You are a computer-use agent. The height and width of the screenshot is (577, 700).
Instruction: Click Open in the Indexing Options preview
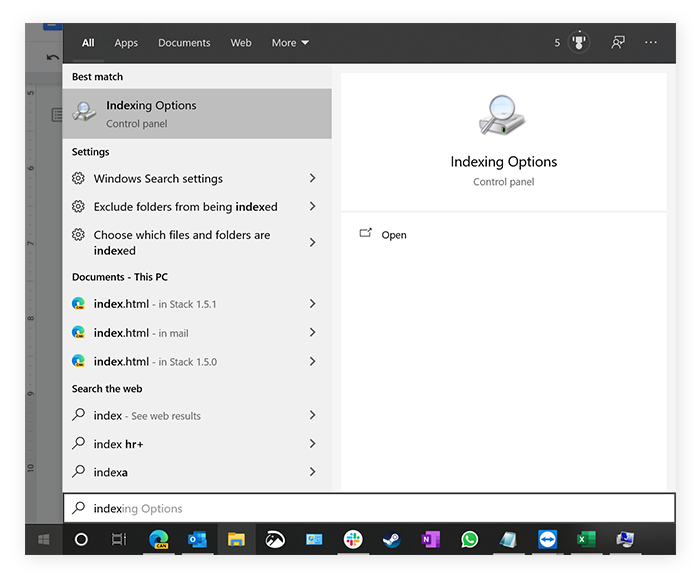click(x=393, y=235)
